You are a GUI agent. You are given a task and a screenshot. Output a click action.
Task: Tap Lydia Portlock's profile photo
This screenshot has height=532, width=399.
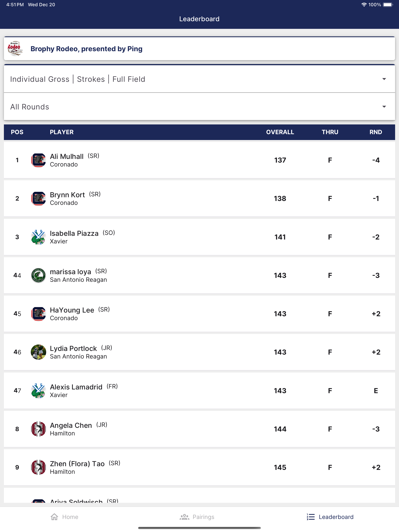tap(39, 352)
